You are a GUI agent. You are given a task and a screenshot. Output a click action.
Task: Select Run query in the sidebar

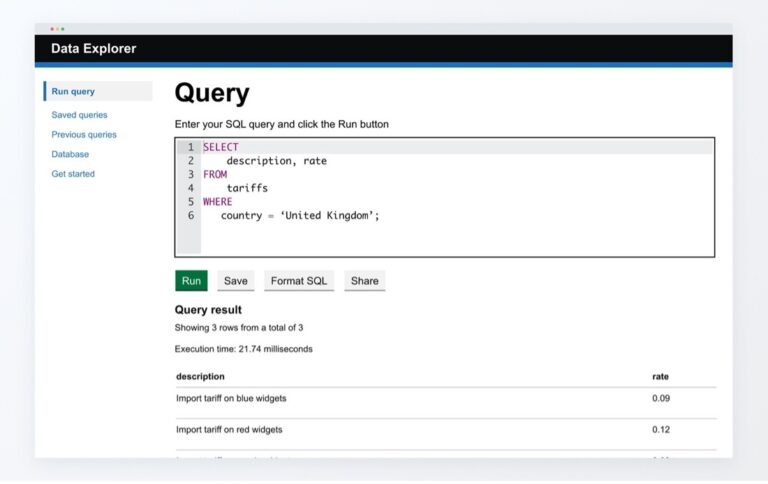tap(74, 91)
